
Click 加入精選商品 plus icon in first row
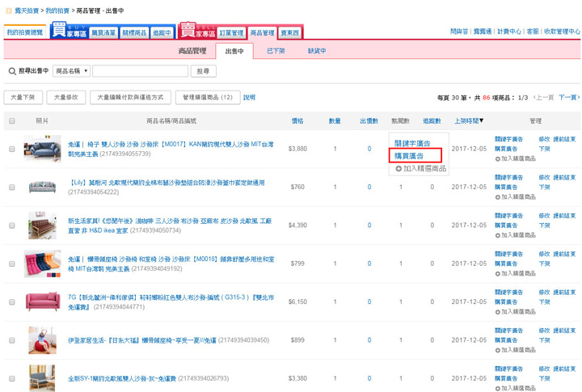[498, 159]
